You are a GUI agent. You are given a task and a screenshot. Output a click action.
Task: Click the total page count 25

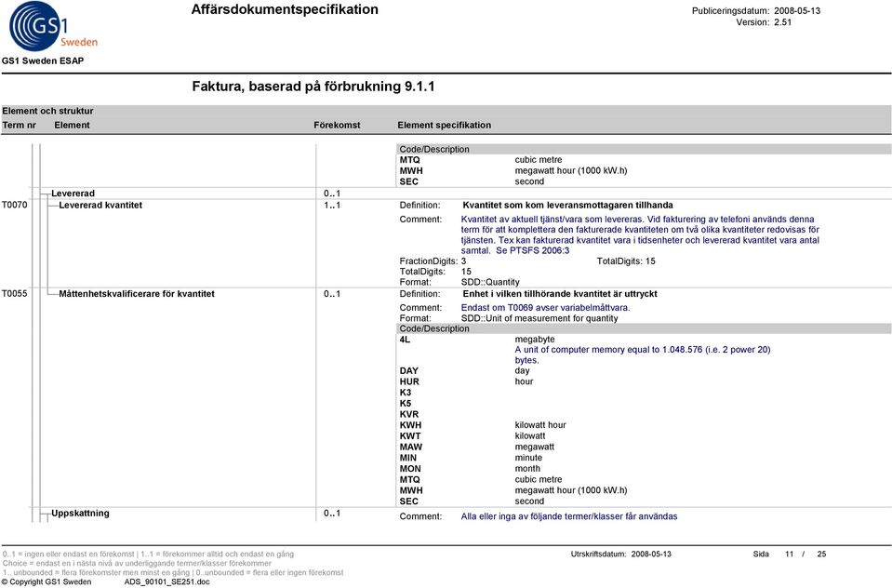pos(821,554)
